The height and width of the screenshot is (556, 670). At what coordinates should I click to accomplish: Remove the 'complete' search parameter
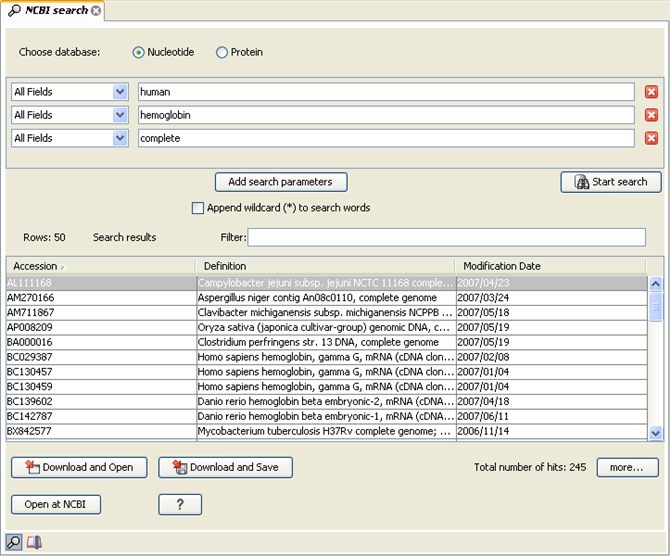click(651, 138)
